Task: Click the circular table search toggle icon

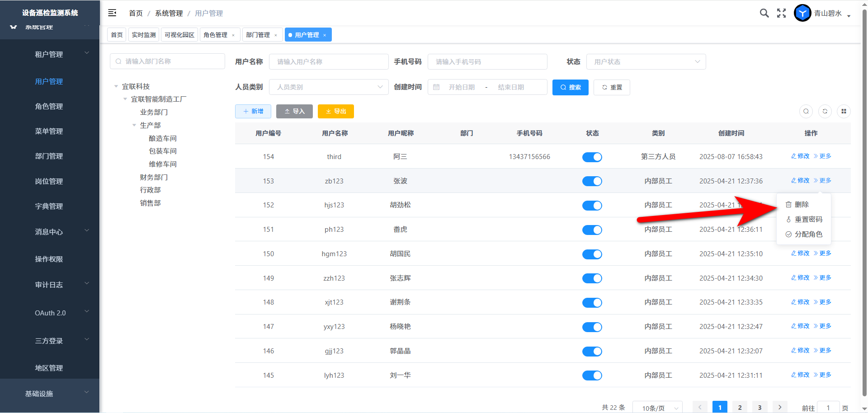Action: (x=806, y=112)
